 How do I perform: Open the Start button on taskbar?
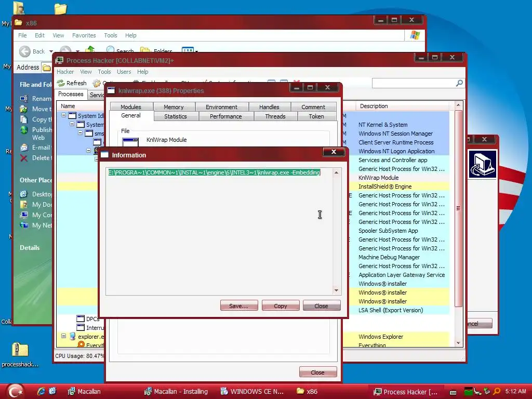15,391
